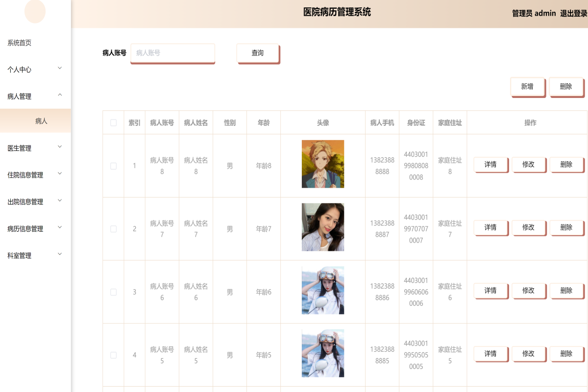Open 详情 for patient 病人账号8
Viewport: 588px width, 392px height.
tap(490, 165)
